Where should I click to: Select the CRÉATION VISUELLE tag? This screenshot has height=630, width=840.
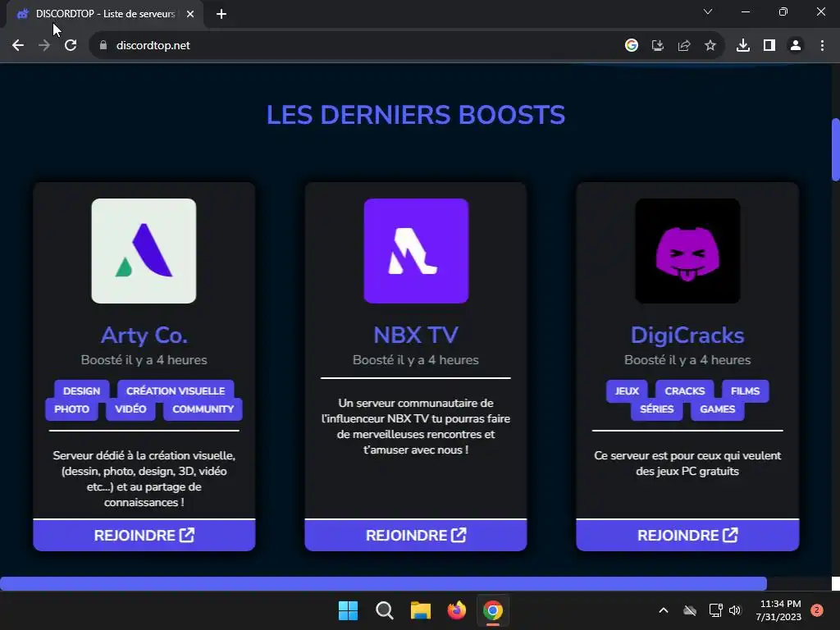click(x=176, y=390)
